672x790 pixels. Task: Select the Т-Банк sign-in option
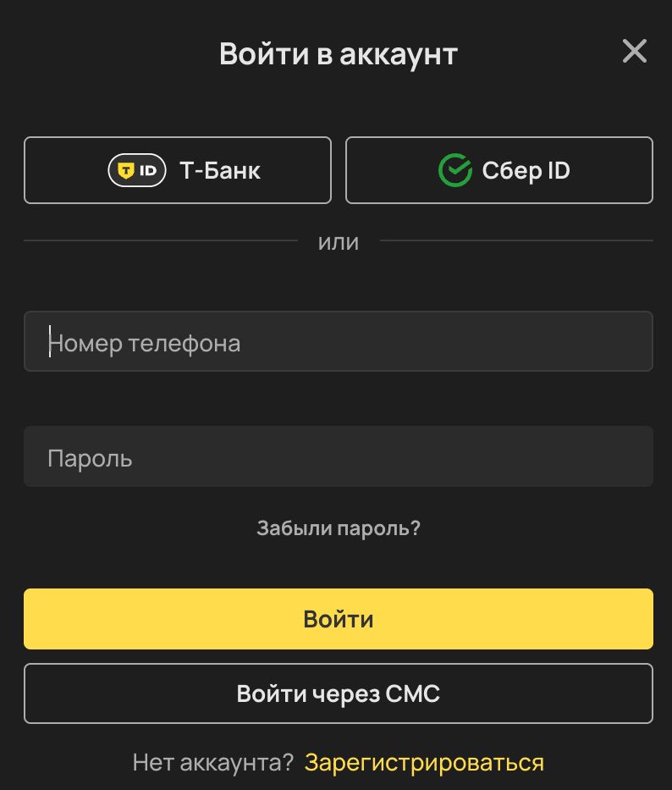(178, 169)
